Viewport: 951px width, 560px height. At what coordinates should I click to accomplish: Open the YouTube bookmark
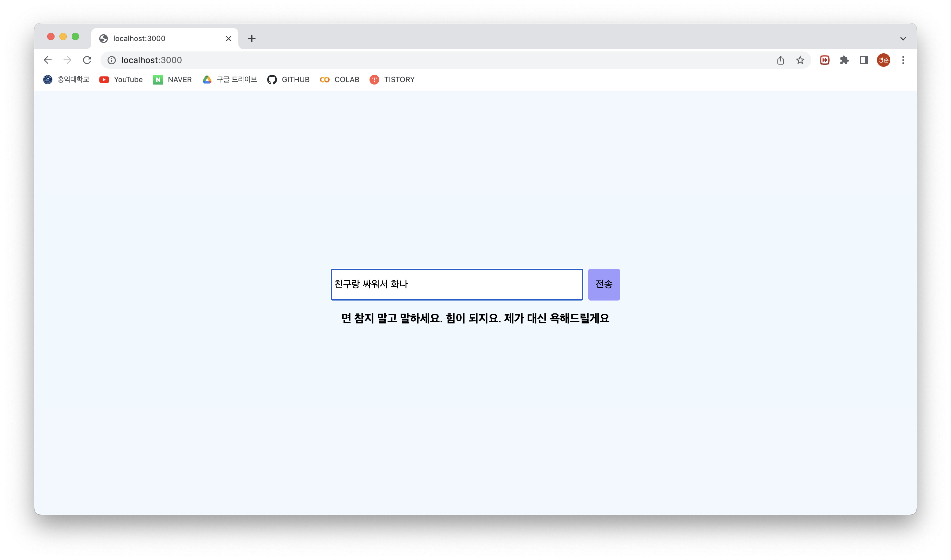[x=121, y=80]
